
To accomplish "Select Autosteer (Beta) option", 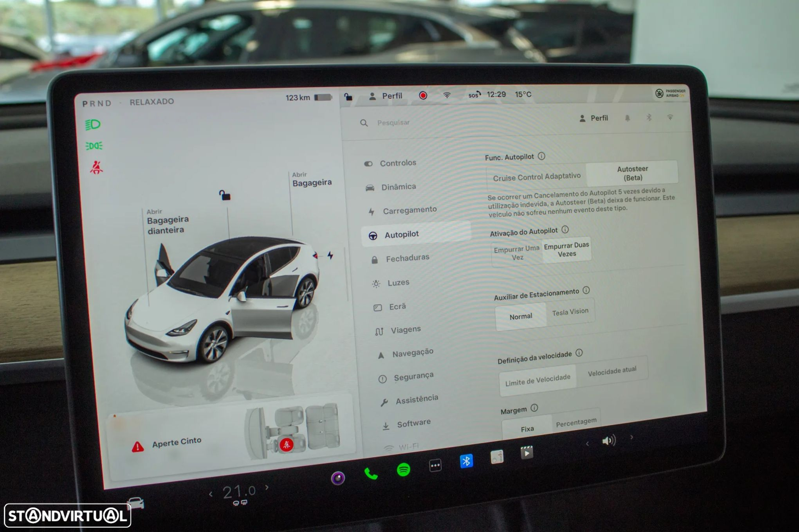I will click(632, 173).
